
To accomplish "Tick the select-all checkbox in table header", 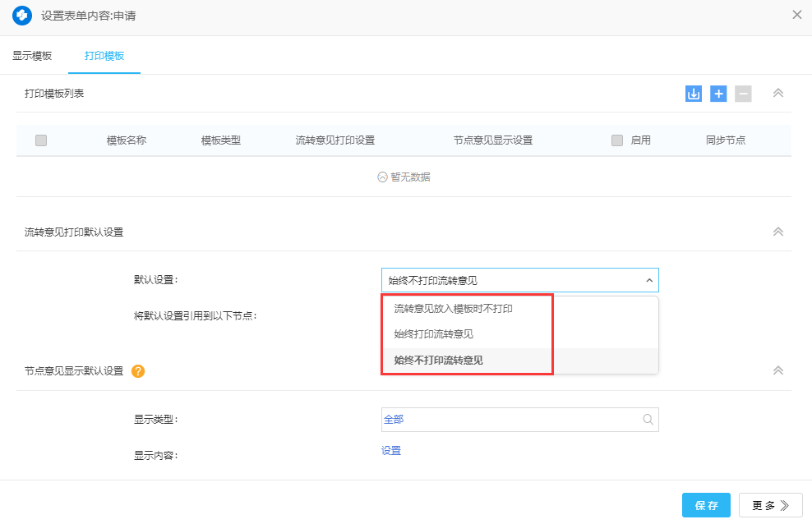I will 41,140.
